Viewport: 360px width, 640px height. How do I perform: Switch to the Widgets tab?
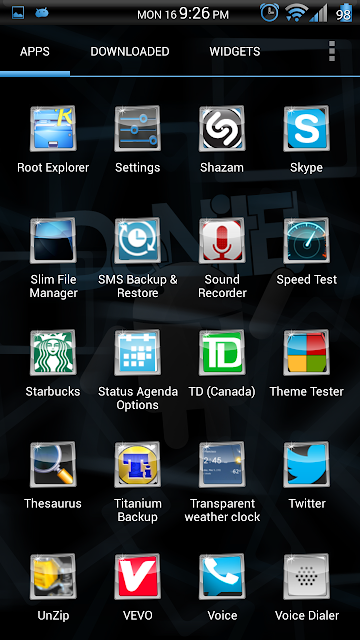235,51
